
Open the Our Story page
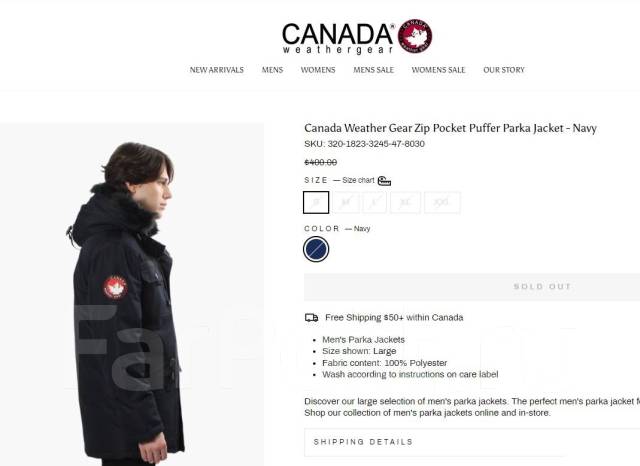[x=504, y=70]
